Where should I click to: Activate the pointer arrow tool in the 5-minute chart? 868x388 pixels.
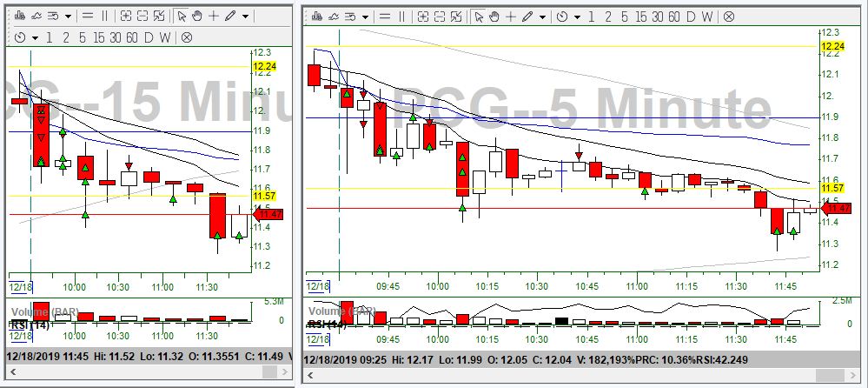477,16
